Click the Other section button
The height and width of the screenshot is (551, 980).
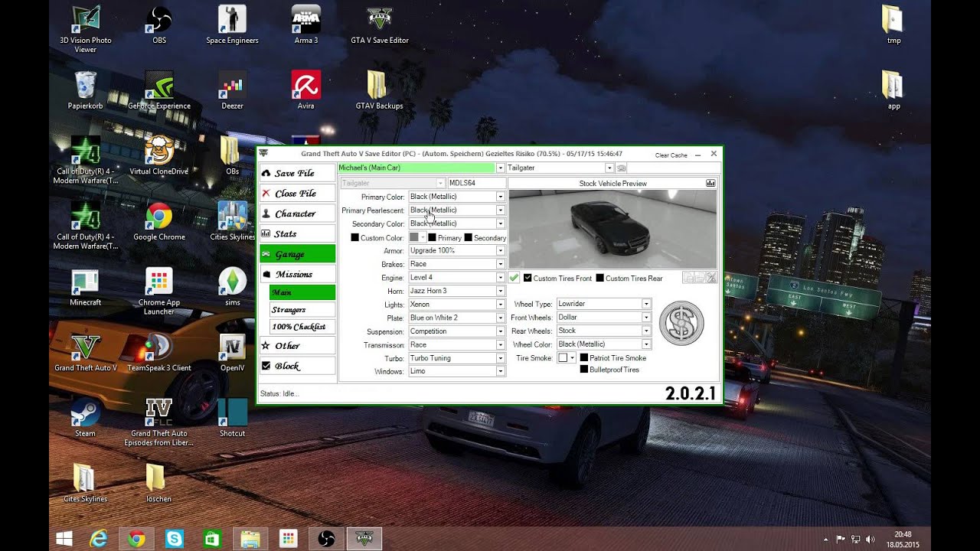pyautogui.click(x=297, y=345)
